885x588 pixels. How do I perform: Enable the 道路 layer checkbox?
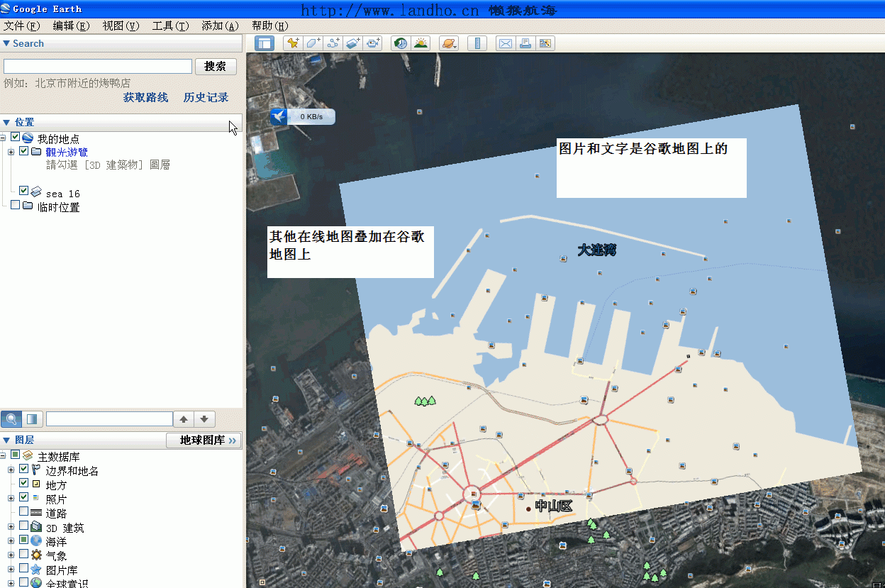tap(24, 511)
